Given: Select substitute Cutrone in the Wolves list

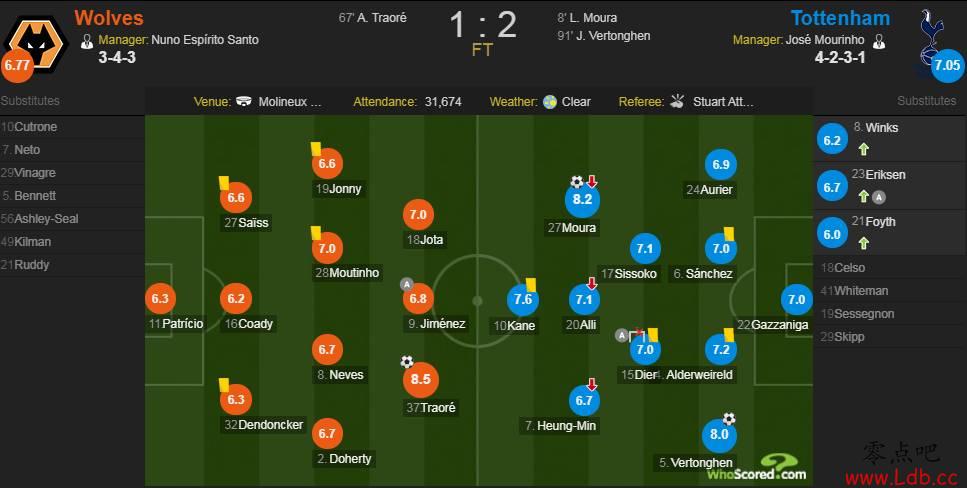Looking at the screenshot, I should (36, 127).
